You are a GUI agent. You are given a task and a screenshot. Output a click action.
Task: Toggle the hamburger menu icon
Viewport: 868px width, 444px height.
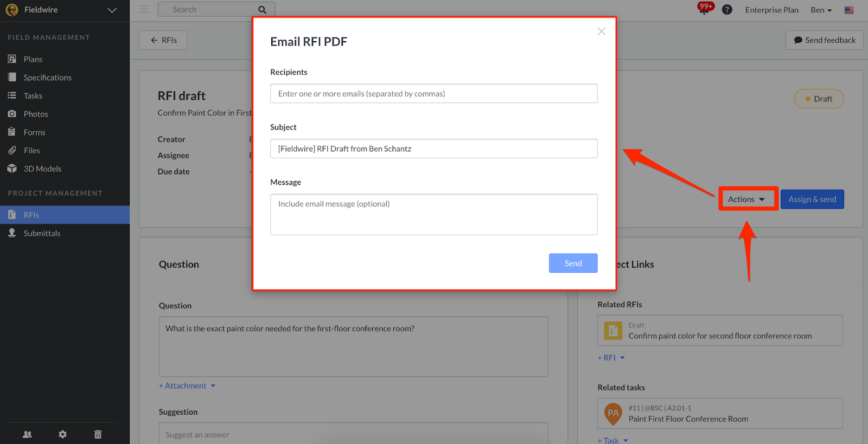click(144, 9)
